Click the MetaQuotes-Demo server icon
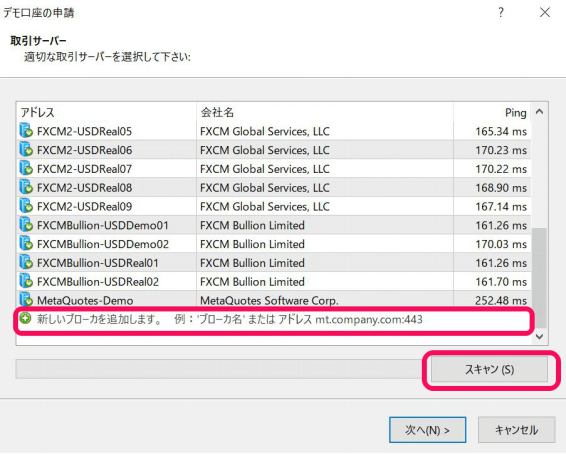566x454 pixels. (x=26, y=300)
